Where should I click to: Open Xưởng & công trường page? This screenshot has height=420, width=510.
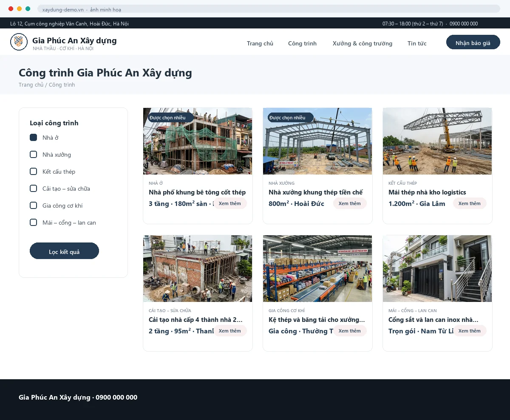(363, 43)
